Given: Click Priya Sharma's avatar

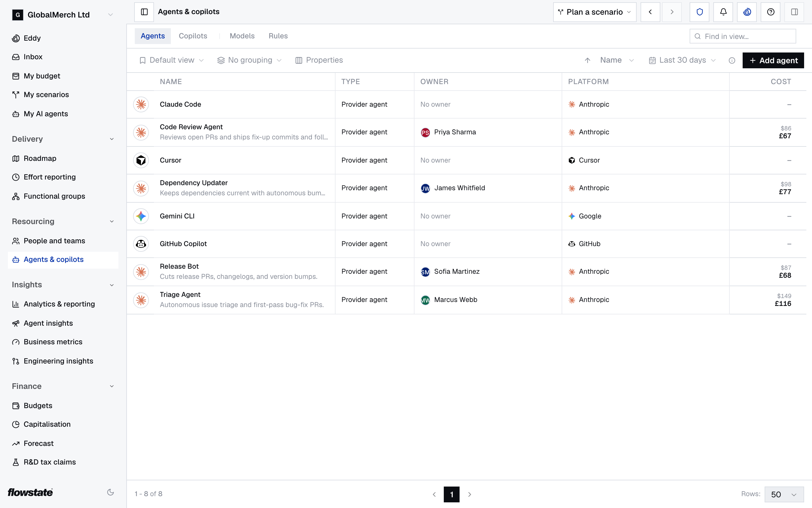Looking at the screenshot, I should pos(425,132).
